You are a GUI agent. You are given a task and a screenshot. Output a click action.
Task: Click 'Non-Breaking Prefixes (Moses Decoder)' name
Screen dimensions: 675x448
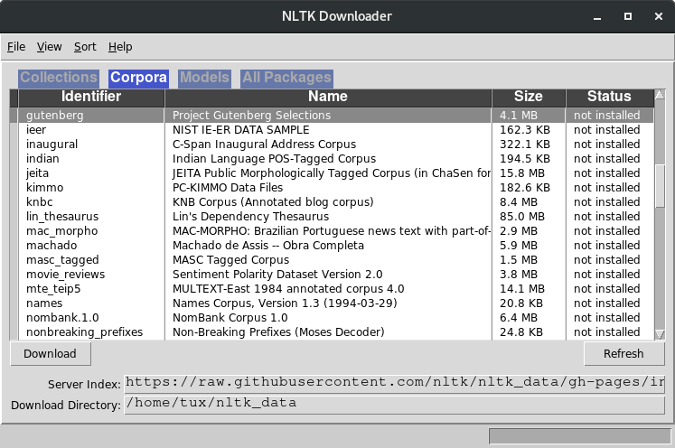click(278, 332)
